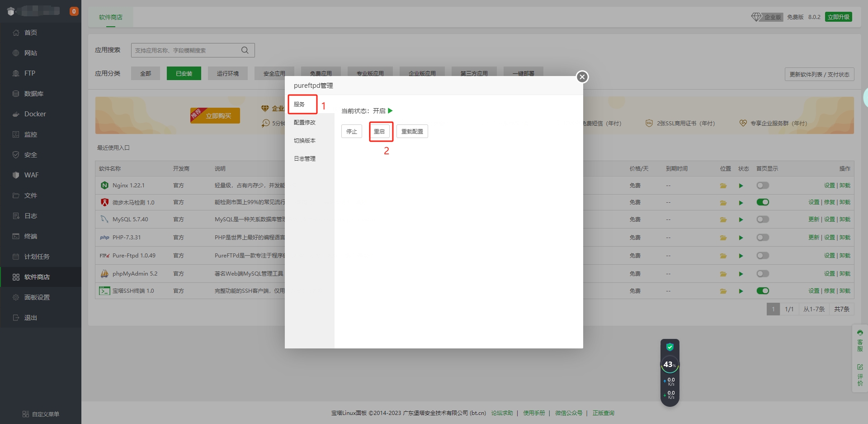Select the 切换版本 tab in pureftpd dialog

pyautogui.click(x=309, y=141)
